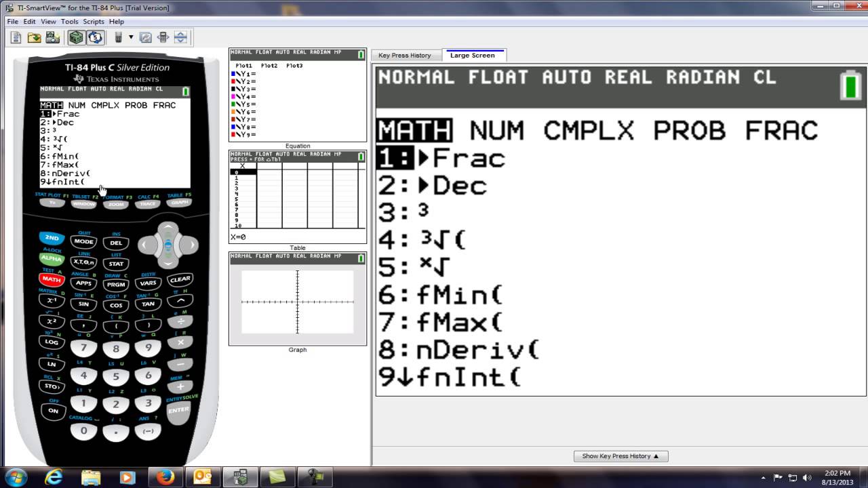Click the calculator up arrow key
Image resolution: width=868 pixels, height=488 pixels.
pos(168,230)
